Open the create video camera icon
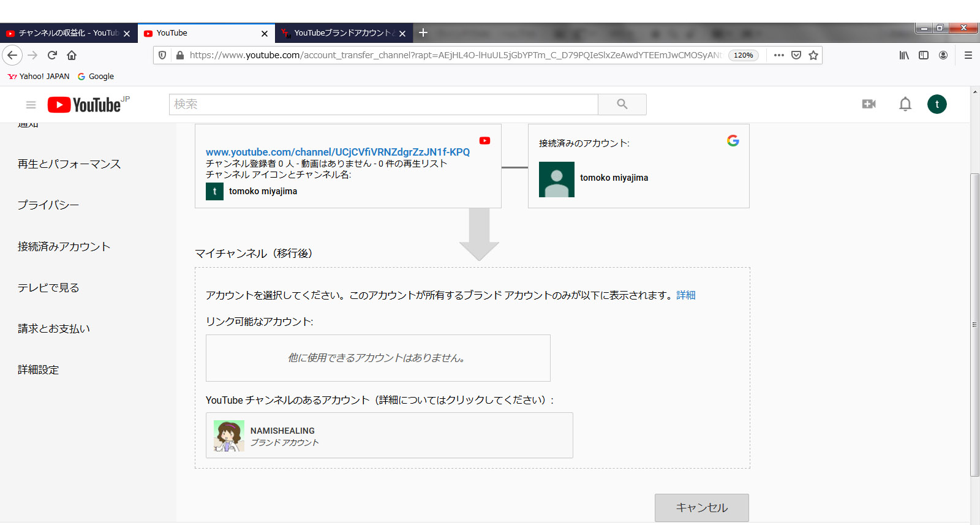This screenshot has width=980, height=525. pyautogui.click(x=869, y=104)
